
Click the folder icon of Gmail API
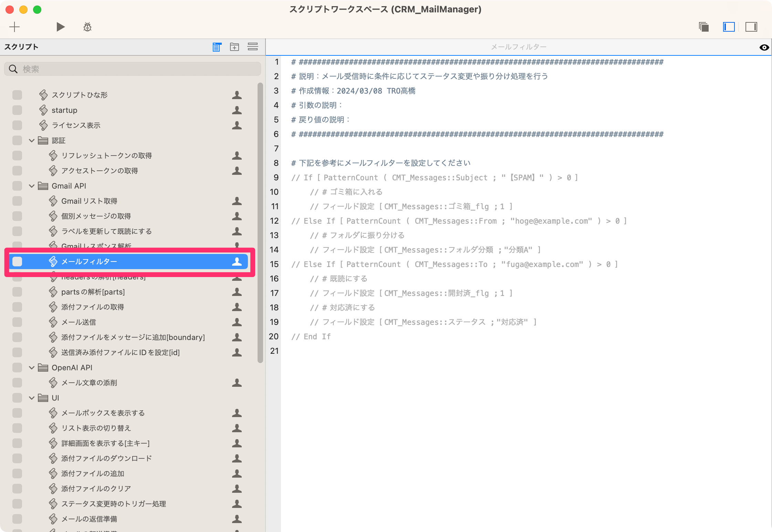pyautogui.click(x=43, y=186)
